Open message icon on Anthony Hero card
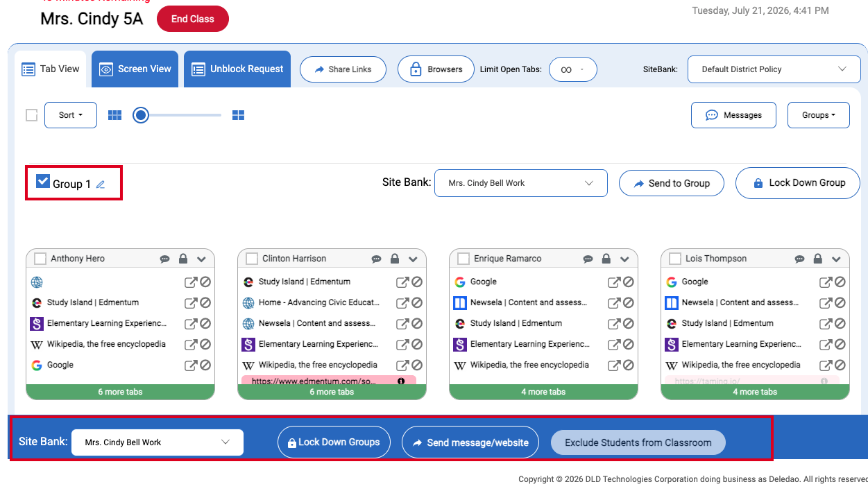Viewport: 868px width, 491px height. (165, 259)
